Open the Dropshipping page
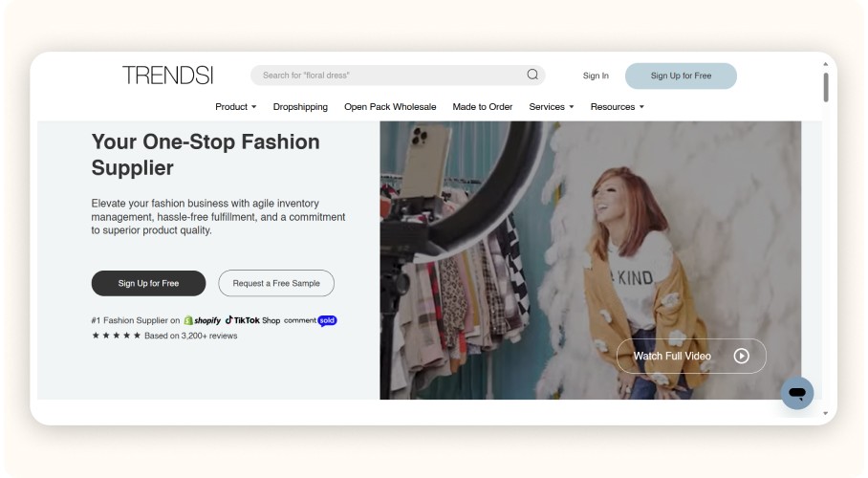Screen dimensions: 868x478 [x=300, y=106]
